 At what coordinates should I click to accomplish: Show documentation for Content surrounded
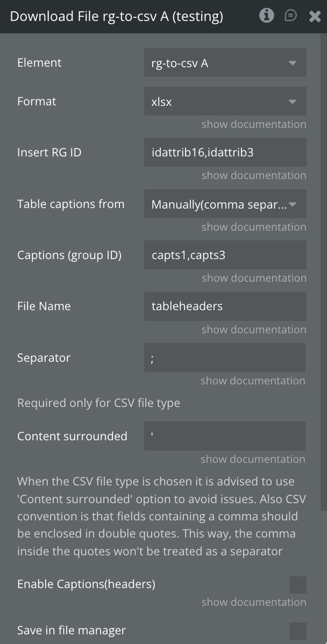tap(253, 459)
